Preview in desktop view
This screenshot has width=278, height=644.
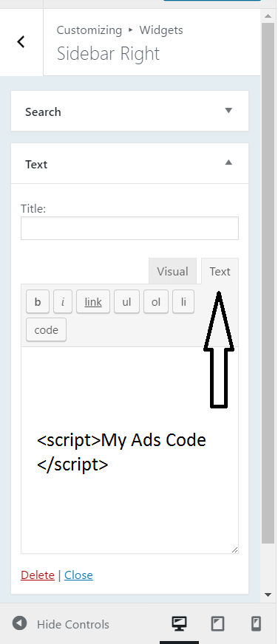tap(179, 624)
